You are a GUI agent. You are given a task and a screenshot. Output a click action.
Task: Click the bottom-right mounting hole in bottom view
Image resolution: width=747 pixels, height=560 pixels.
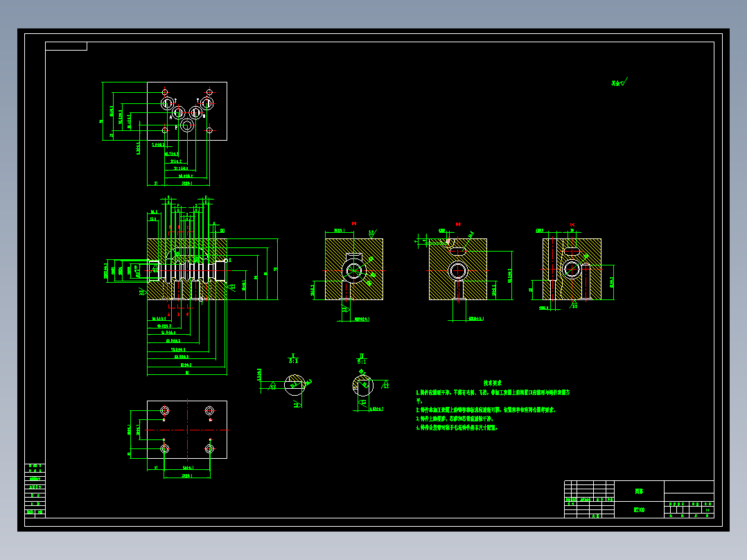pos(209,448)
